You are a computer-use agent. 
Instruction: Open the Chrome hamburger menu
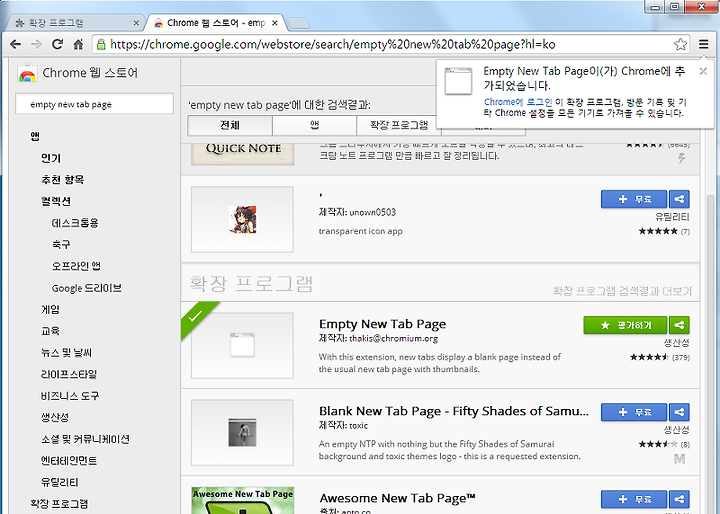tap(703, 44)
